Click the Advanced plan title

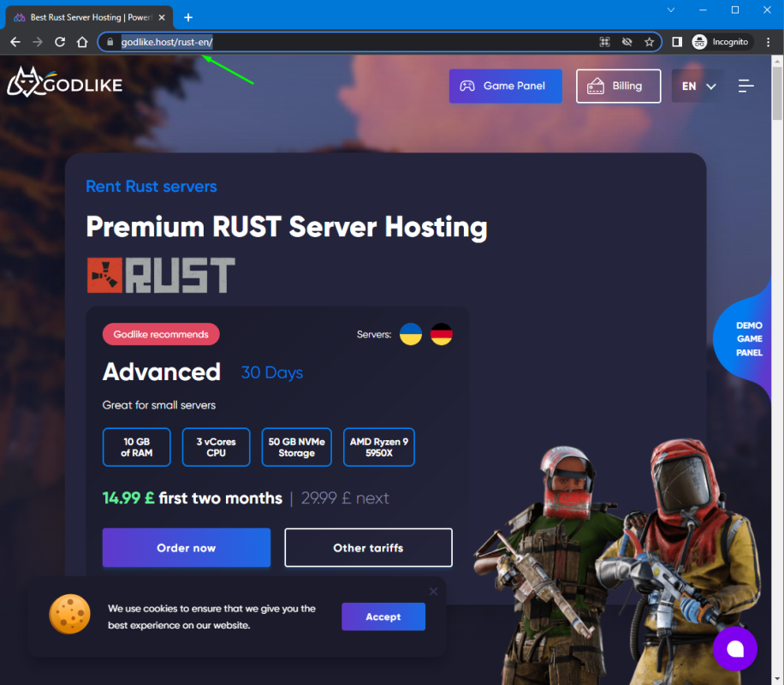(162, 372)
